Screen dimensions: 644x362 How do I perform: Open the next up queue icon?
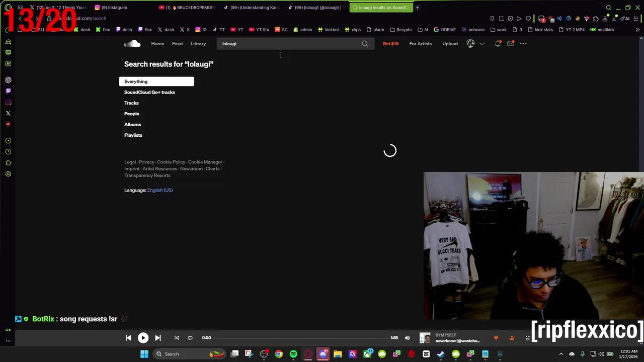pos(527,338)
